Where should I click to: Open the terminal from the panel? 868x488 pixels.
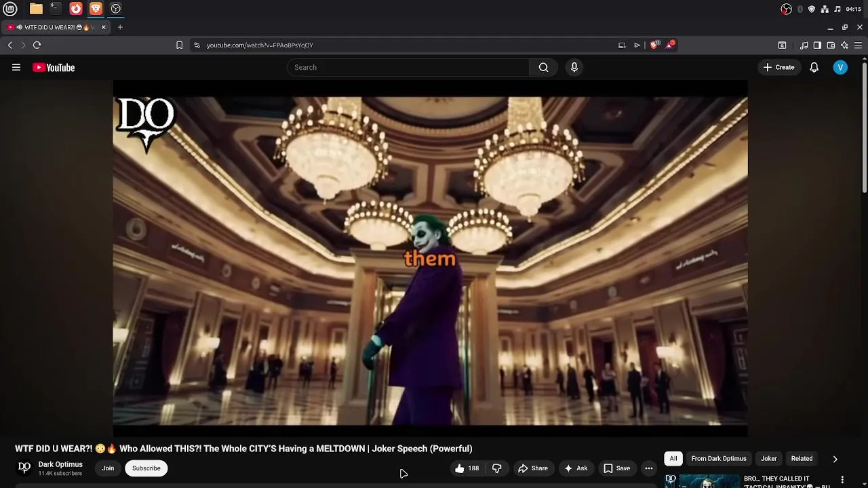[56, 9]
